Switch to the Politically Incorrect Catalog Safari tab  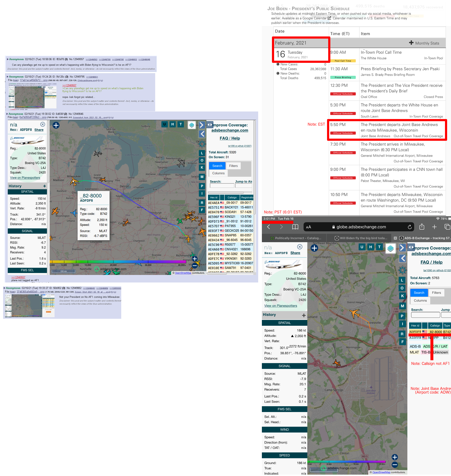pyautogui.click(x=296, y=238)
